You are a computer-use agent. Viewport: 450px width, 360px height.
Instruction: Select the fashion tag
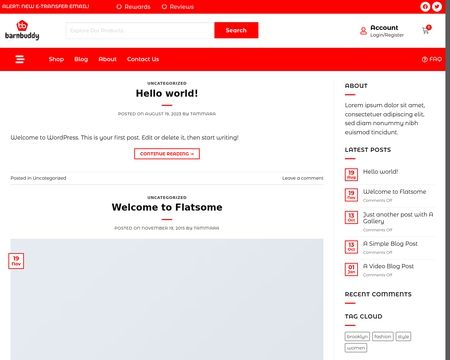(x=383, y=337)
